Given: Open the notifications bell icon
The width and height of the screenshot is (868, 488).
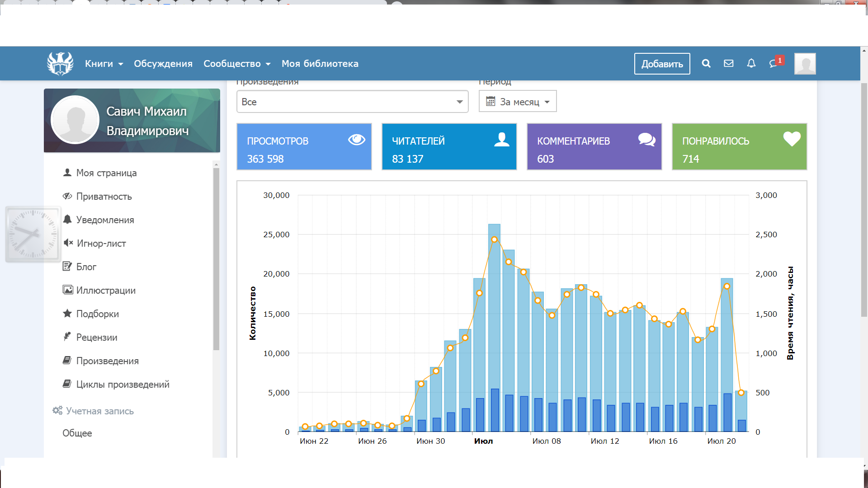Looking at the screenshot, I should point(751,64).
